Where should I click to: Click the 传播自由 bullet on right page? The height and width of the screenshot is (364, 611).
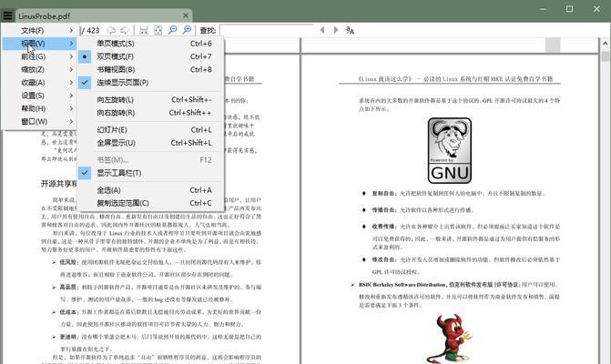(x=383, y=210)
